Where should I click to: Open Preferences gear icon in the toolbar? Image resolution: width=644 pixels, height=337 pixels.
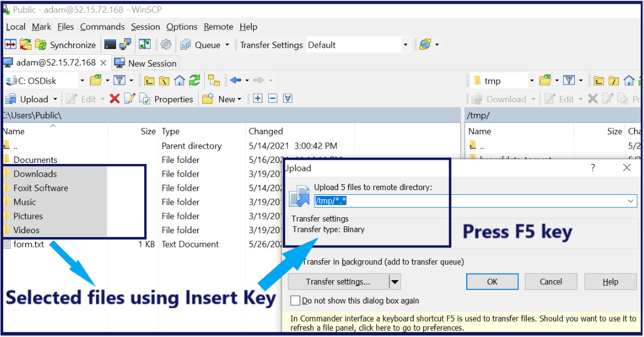point(166,45)
